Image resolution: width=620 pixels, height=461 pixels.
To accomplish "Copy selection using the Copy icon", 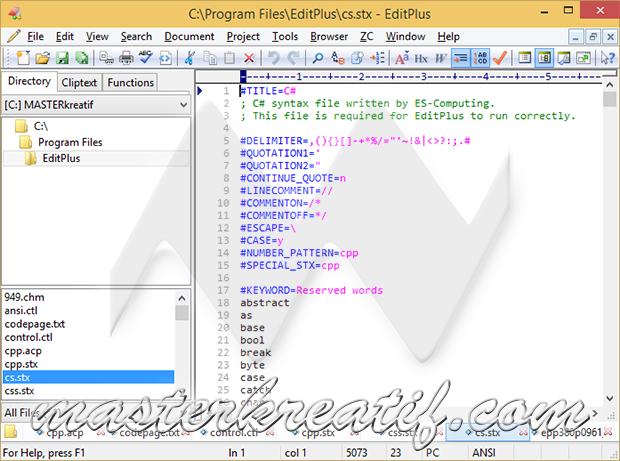I will [x=210, y=58].
